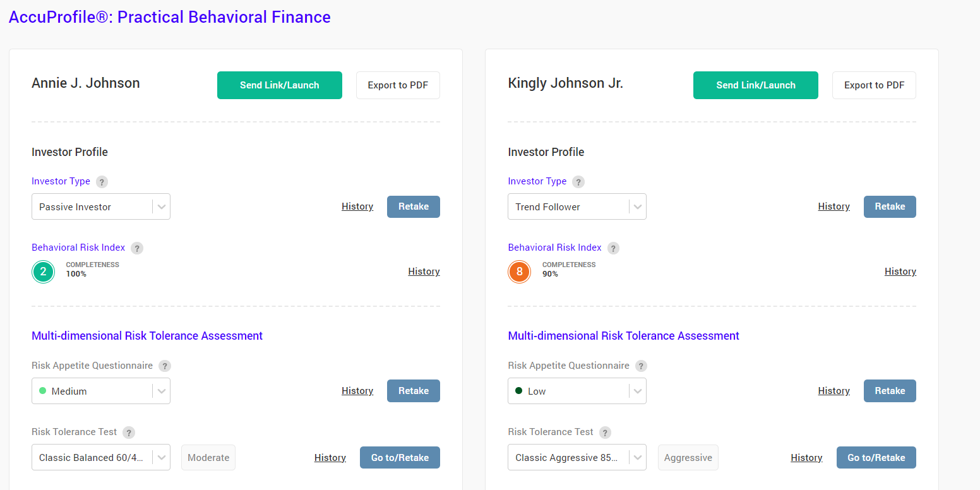Open Annie's Classic Balanced 60/4... dropdown
The height and width of the screenshot is (490, 980).
pos(101,458)
